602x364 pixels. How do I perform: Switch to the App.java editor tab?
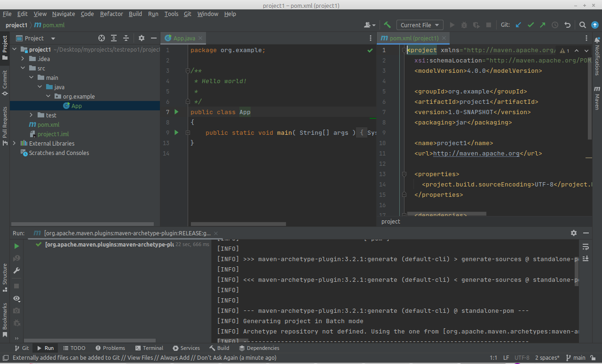point(184,38)
